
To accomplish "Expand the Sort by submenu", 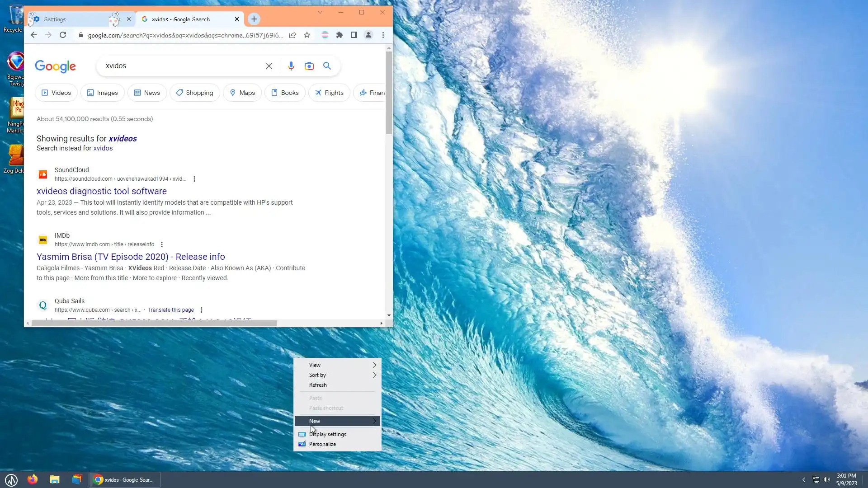I will tap(337, 375).
